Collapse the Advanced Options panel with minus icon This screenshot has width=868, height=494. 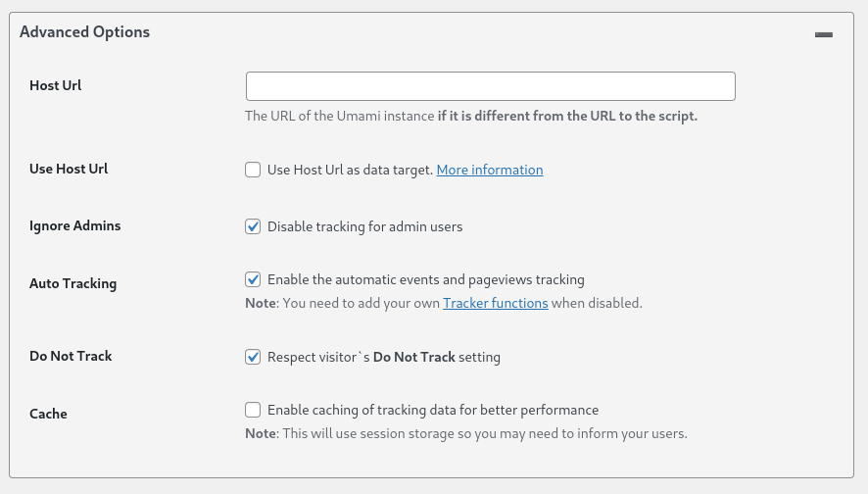(824, 34)
